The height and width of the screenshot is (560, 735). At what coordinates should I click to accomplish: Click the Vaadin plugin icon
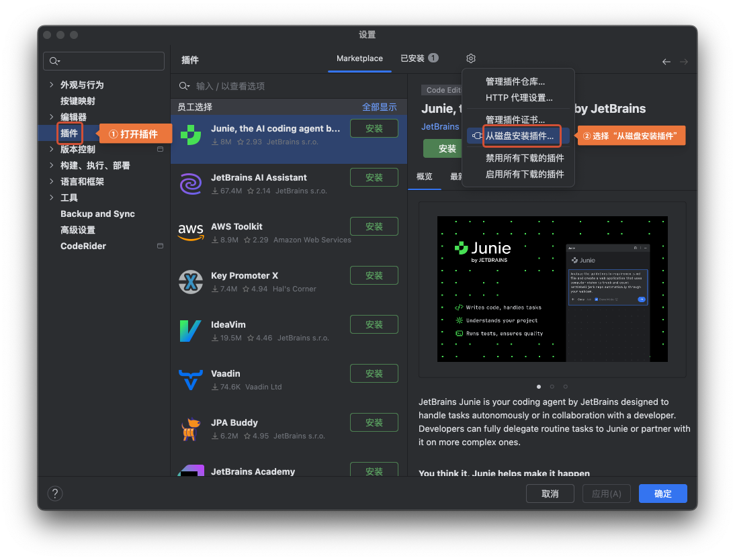click(191, 380)
